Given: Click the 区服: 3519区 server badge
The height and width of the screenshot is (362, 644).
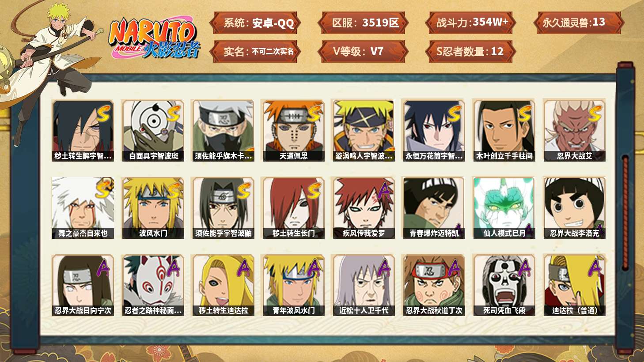Looking at the screenshot, I should (364, 23).
